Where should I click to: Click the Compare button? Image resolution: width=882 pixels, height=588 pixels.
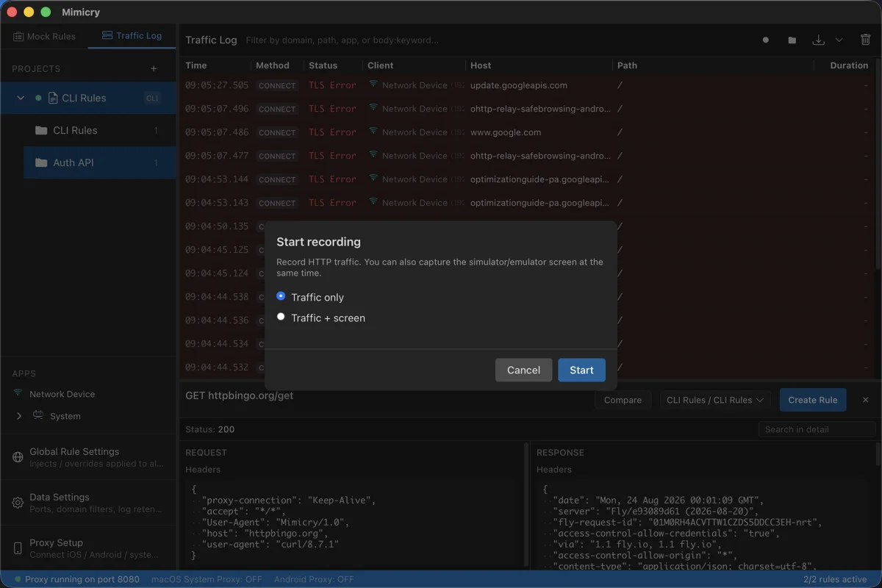[x=623, y=400]
